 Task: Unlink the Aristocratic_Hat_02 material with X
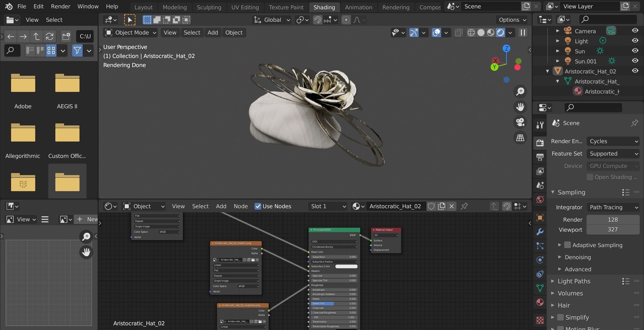click(451, 206)
